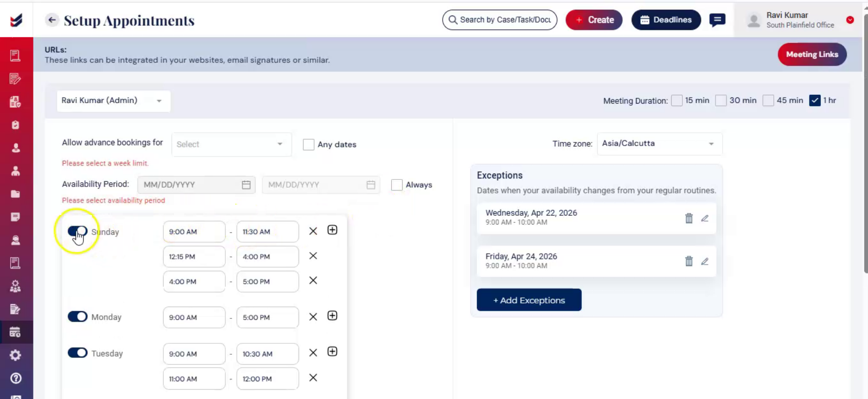Check the Any dates checkbox
The width and height of the screenshot is (868, 399).
[x=309, y=144]
